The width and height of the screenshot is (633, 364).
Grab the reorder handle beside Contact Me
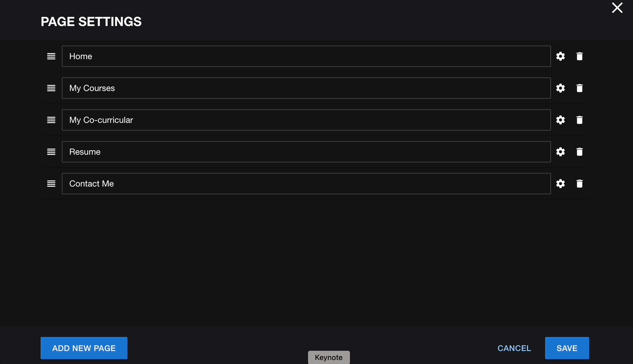(52, 184)
